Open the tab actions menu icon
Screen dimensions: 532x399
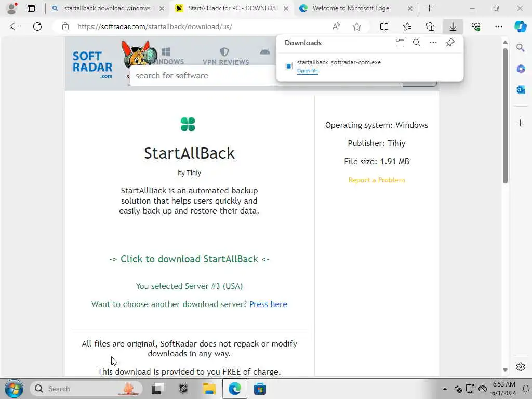tap(31, 8)
